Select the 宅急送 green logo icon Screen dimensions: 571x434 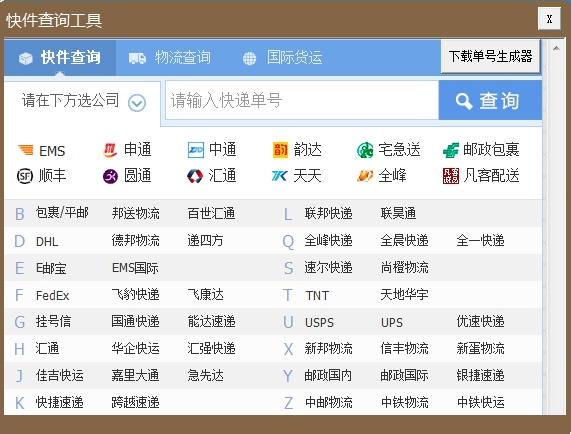point(365,150)
